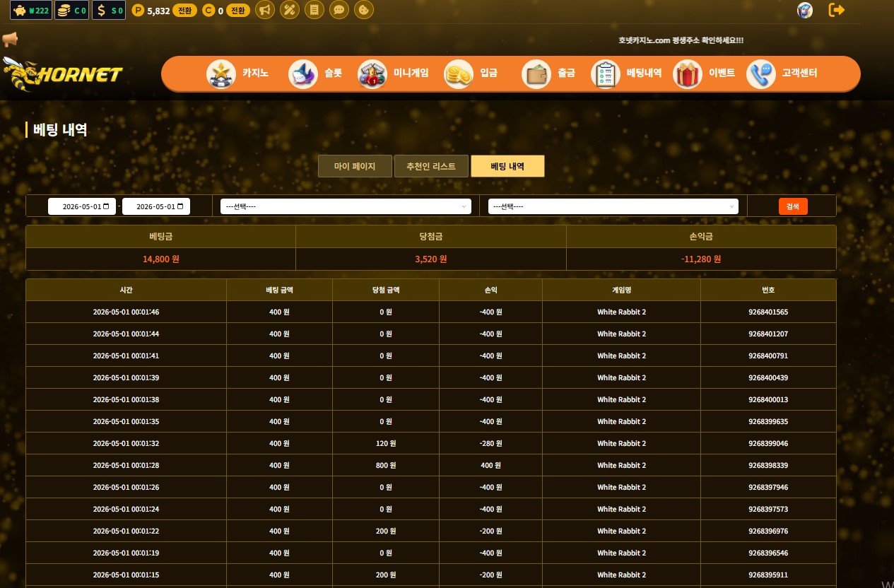Open the 카지노 menu

[x=238, y=73]
